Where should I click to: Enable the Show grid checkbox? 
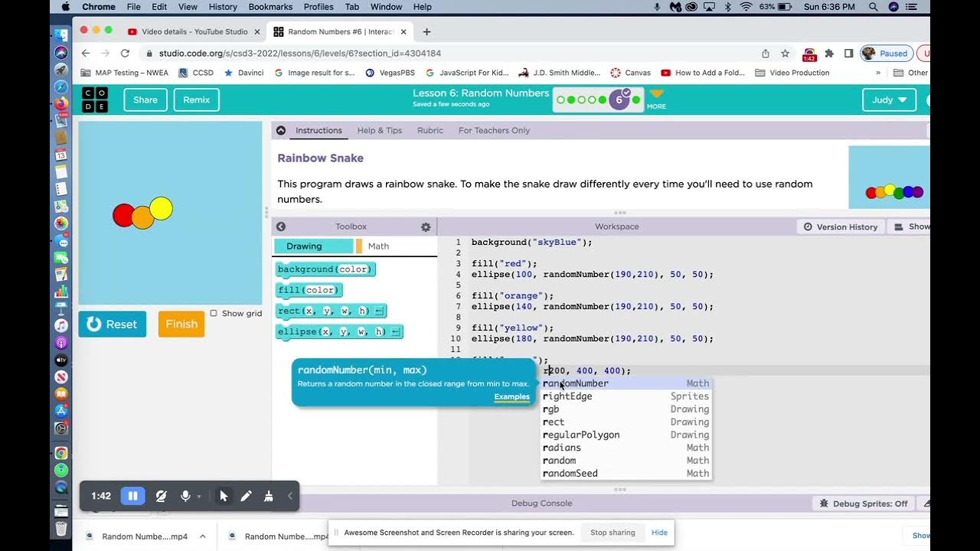point(214,313)
